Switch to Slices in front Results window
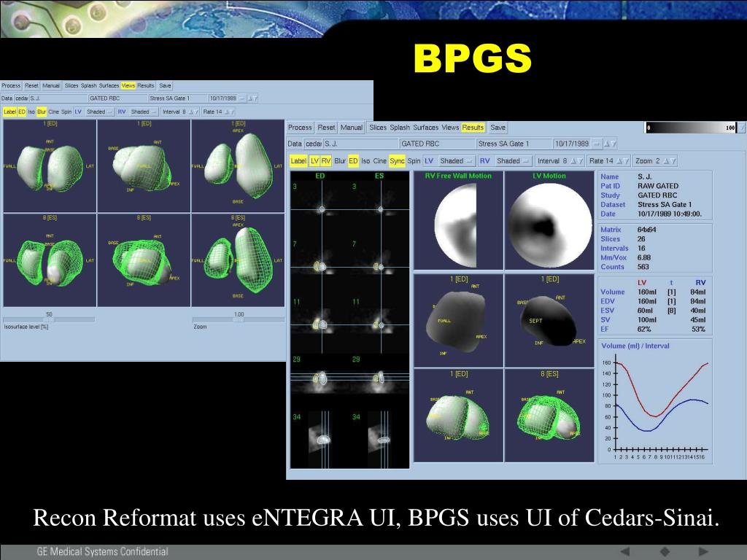 tap(378, 128)
